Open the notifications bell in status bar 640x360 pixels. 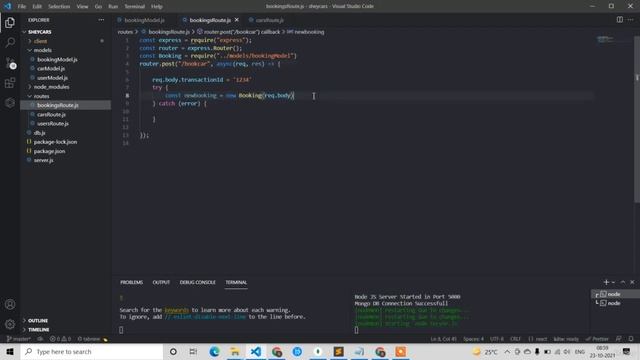click(631, 339)
